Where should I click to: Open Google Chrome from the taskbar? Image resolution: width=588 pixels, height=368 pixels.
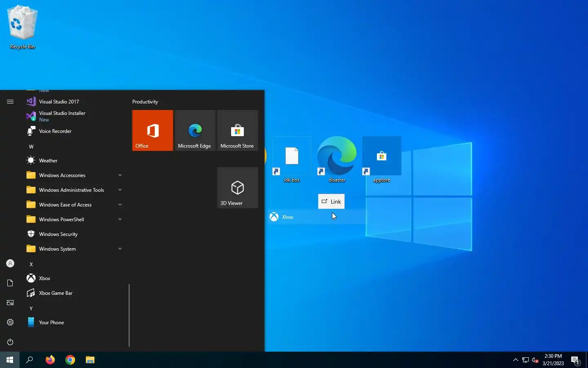(x=70, y=360)
